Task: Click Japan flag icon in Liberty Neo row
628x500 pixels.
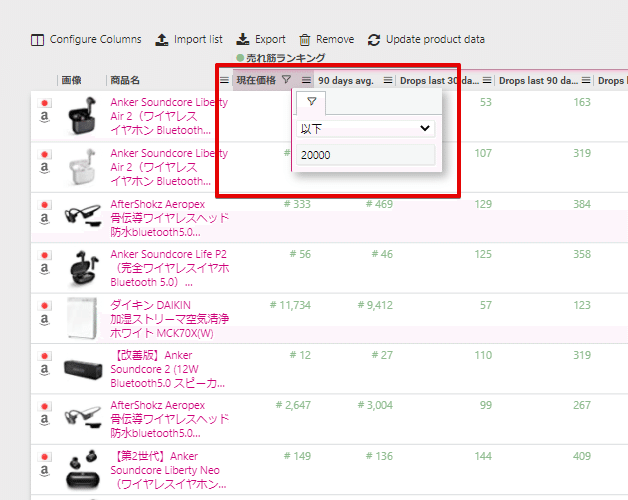Action: (x=44, y=457)
